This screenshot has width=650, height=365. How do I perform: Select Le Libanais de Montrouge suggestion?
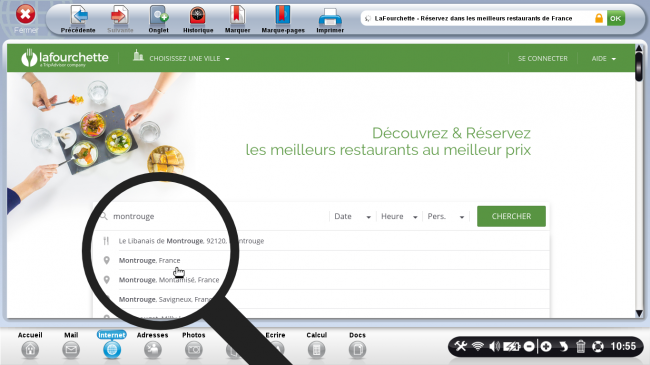(x=321, y=241)
